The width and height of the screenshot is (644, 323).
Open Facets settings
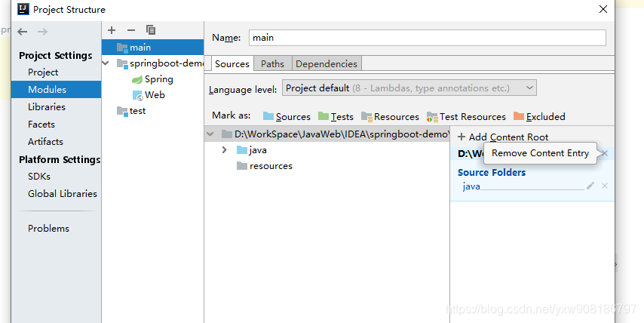[41, 124]
